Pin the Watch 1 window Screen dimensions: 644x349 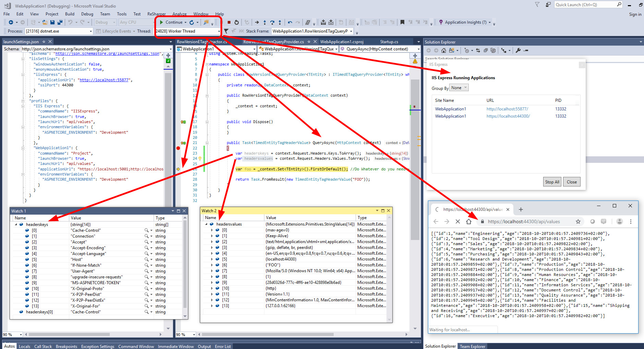[179, 211]
